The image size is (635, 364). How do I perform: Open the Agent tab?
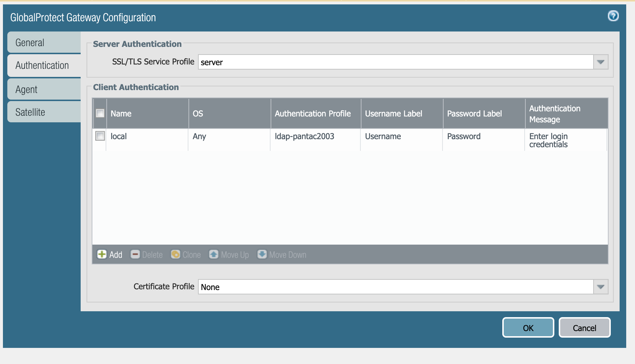pyautogui.click(x=44, y=89)
